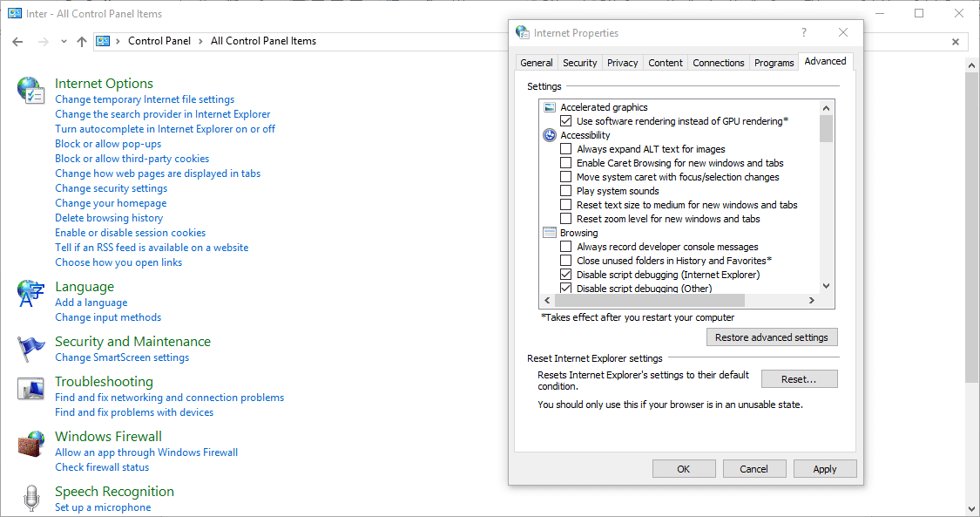Viewport: 980px width, 517px height.
Task: Click the Windows Firewall brick wall icon
Action: click(x=30, y=443)
